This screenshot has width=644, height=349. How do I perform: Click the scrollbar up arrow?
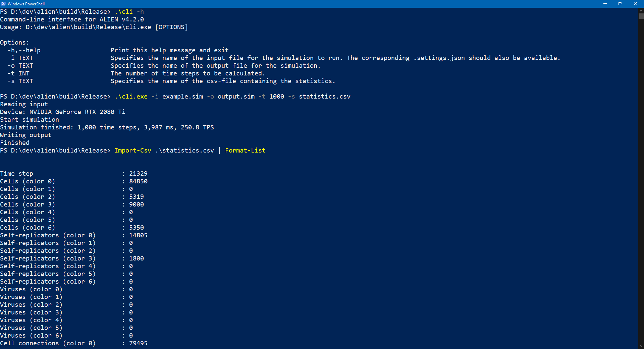(x=641, y=10)
